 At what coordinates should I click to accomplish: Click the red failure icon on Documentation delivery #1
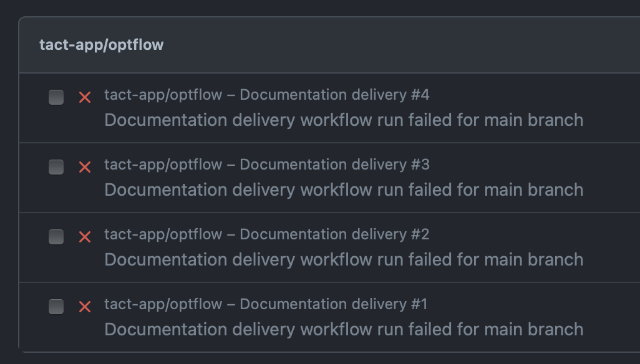point(85,307)
